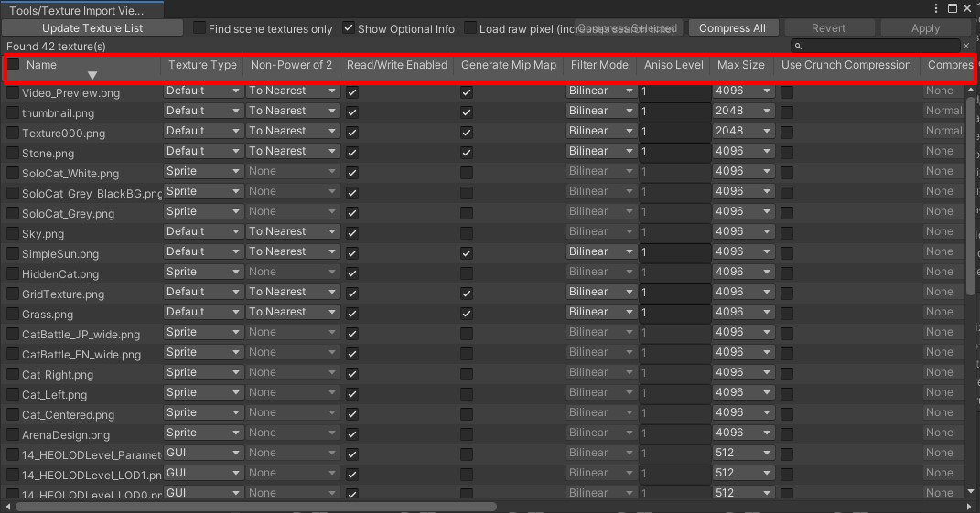Click the down arrow of the vertical scrollbar
Screen dimensions: 980x513
click(x=971, y=492)
